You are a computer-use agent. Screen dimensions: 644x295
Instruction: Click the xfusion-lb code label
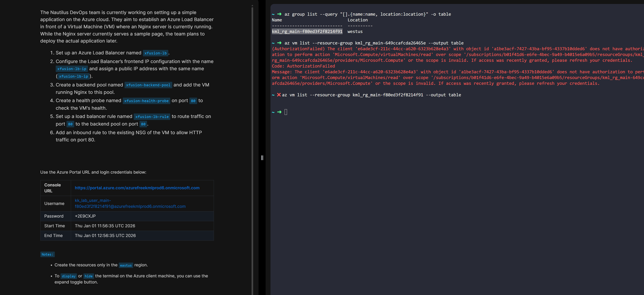(155, 53)
